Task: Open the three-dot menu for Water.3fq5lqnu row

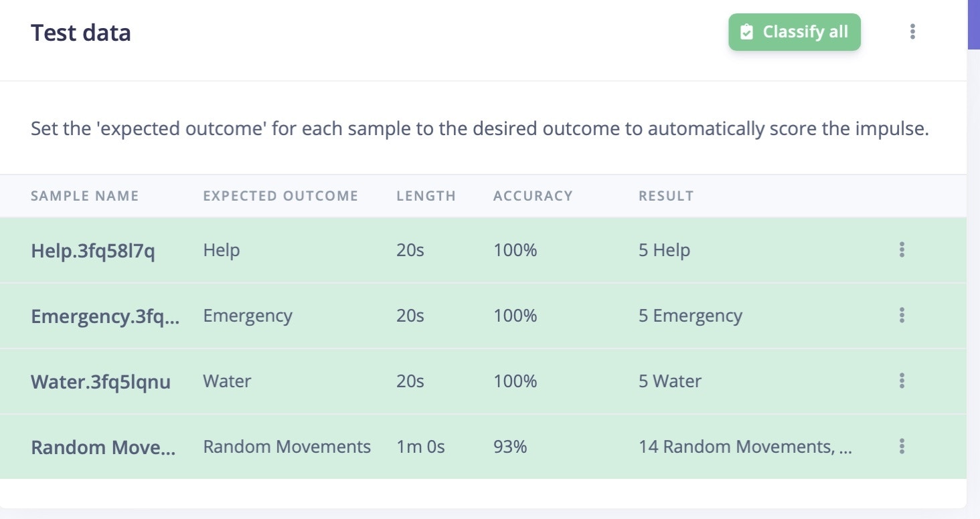Action: point(902,381)
